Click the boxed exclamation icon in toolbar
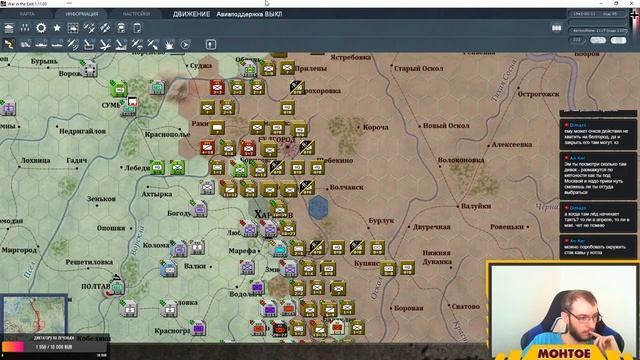 click(211, 44)
